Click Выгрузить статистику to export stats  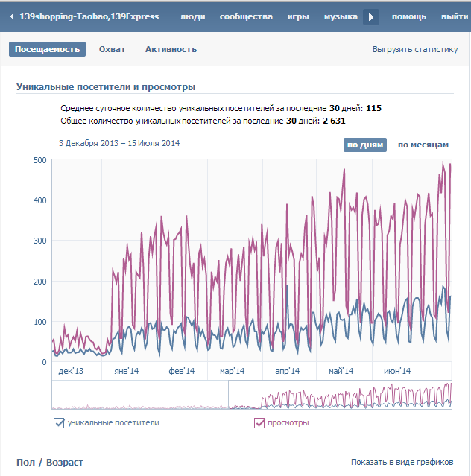415,50
